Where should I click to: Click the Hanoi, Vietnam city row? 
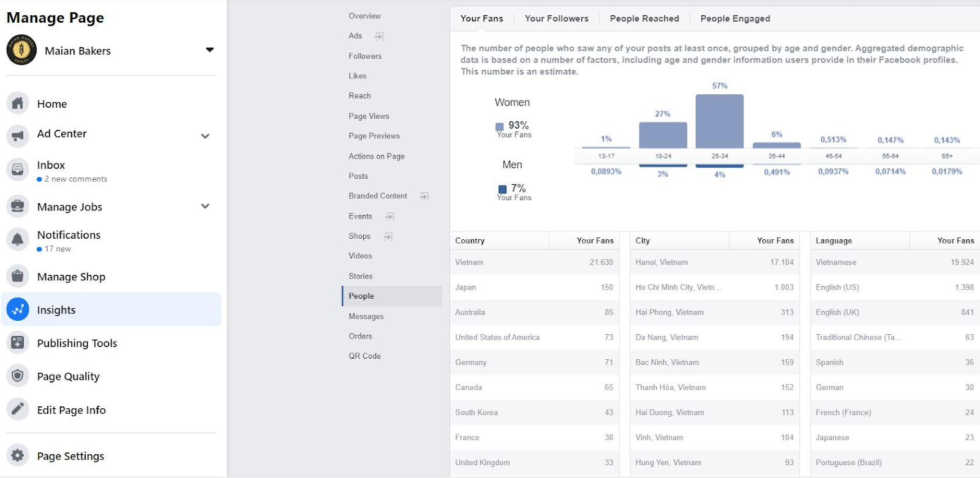tap(715, 262)
